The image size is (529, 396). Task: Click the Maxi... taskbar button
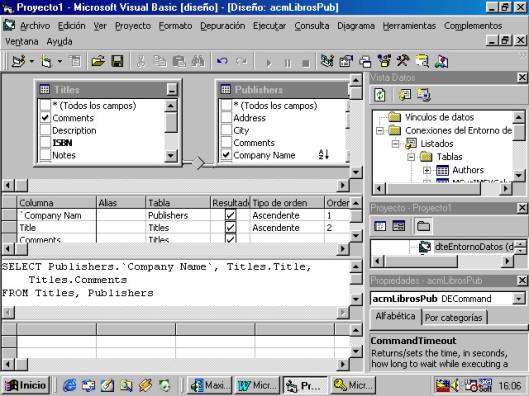[x=210, y=385]
